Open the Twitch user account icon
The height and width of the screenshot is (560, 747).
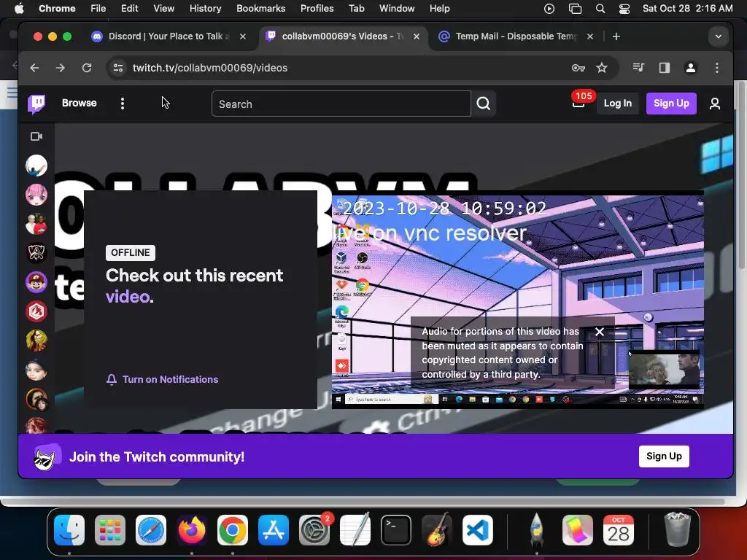tap(715, 104)
